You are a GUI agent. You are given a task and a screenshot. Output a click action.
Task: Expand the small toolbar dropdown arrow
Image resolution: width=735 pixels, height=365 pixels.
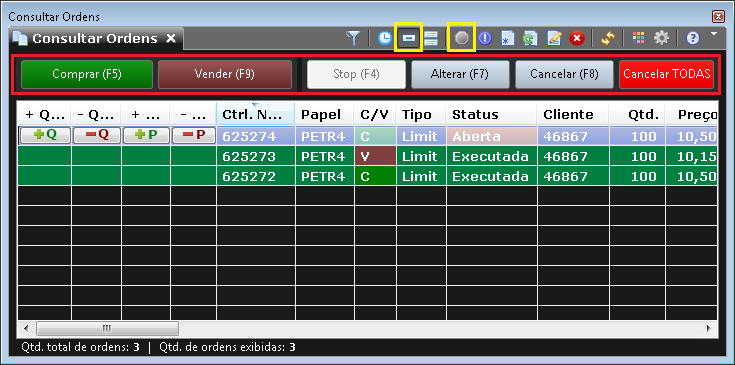pos(714,34)
